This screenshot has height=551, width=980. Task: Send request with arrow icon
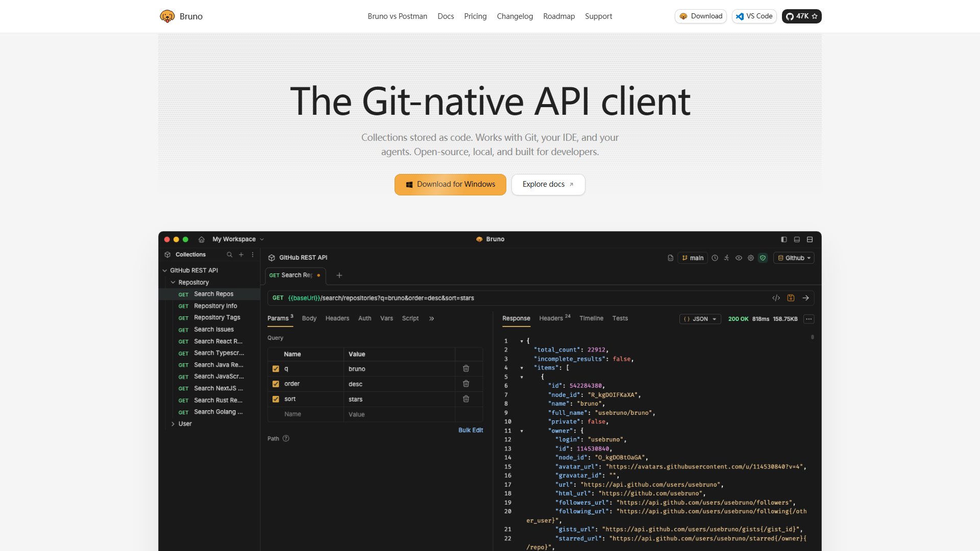tap(806, 298)
